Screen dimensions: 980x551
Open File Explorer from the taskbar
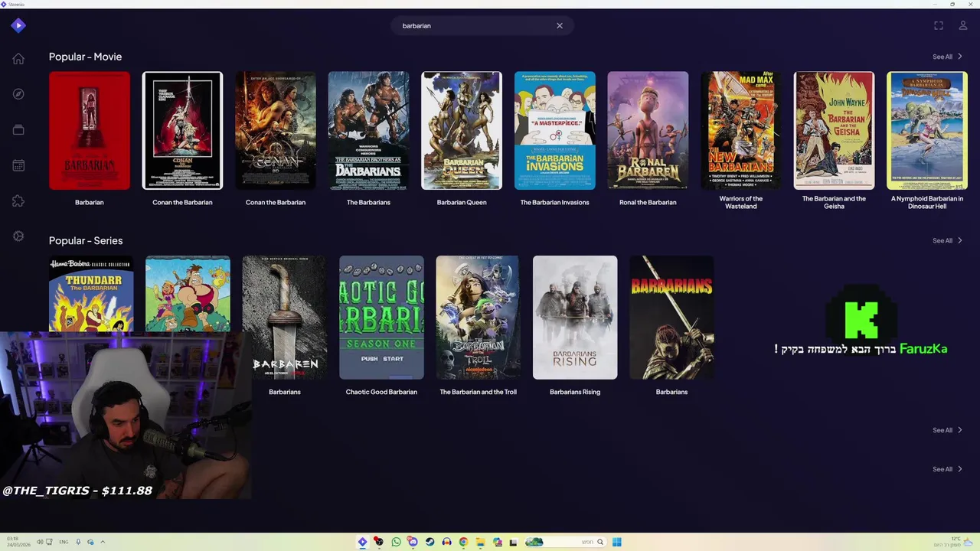coord(480,542)
